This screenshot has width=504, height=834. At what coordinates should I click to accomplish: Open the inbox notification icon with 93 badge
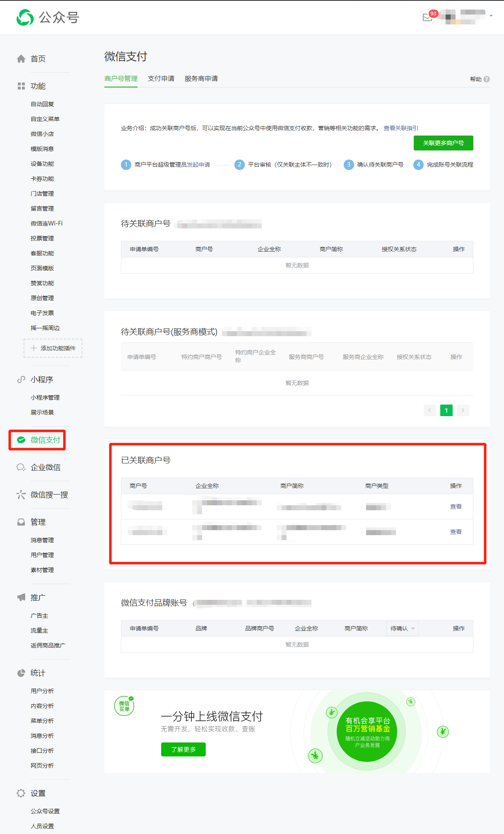coord(427,17)
